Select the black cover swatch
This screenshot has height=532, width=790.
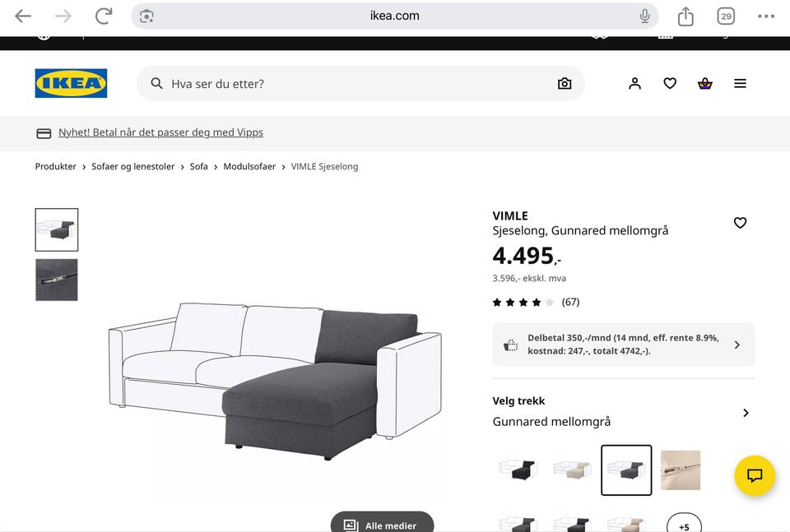[x=518, y=470]
